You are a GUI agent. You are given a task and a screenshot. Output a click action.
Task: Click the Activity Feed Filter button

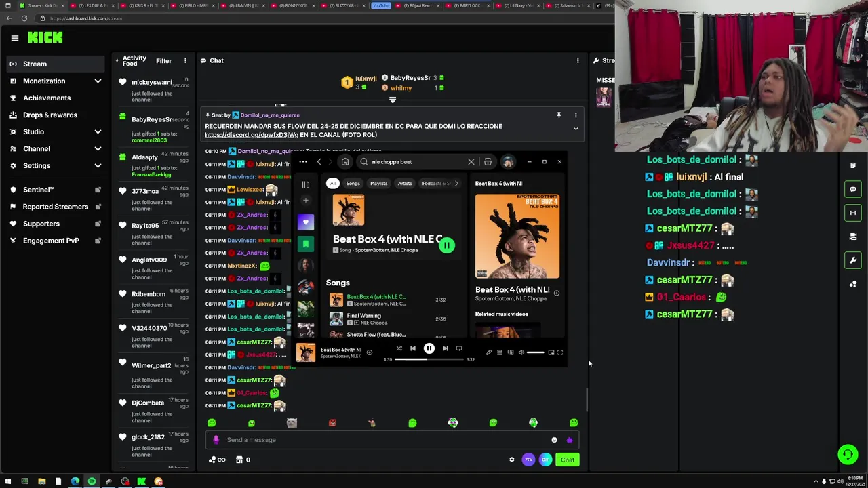163,61
